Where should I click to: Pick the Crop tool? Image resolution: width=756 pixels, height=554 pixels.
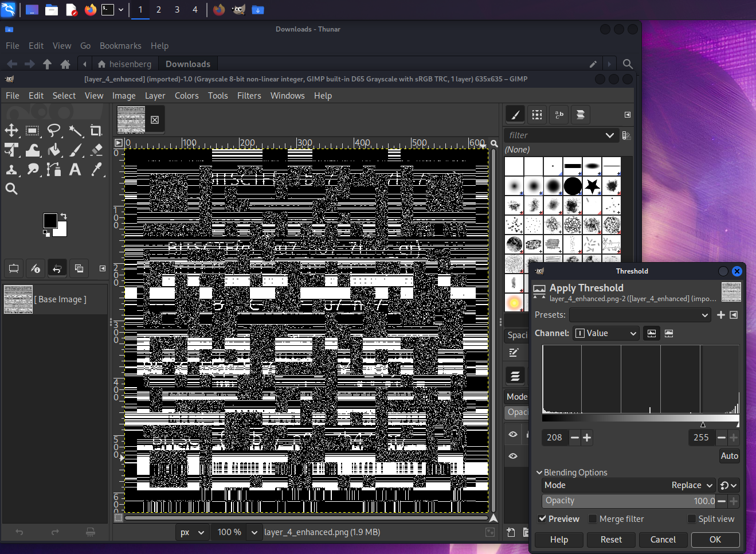96,131
